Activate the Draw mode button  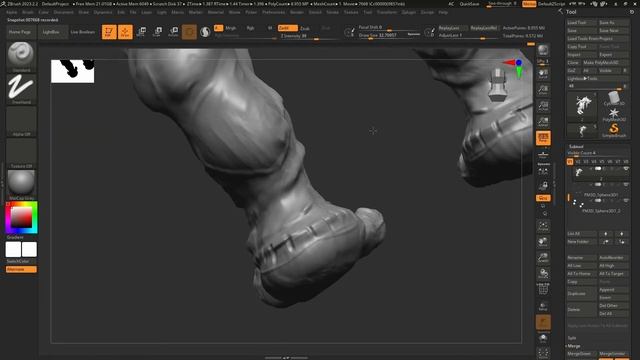[125, 32]
